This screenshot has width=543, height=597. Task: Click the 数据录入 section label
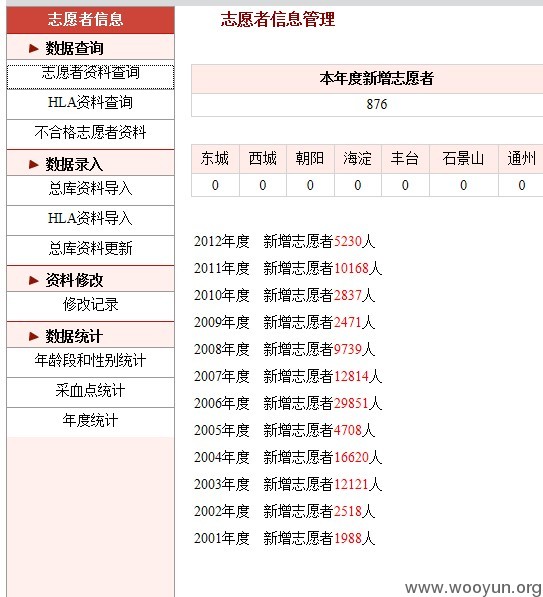(x=75, y=164)
